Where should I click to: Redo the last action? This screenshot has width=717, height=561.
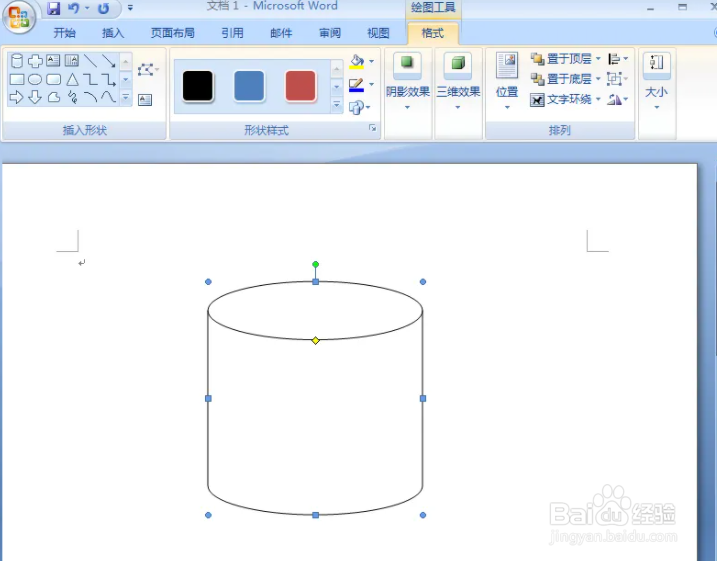[104, 8]
